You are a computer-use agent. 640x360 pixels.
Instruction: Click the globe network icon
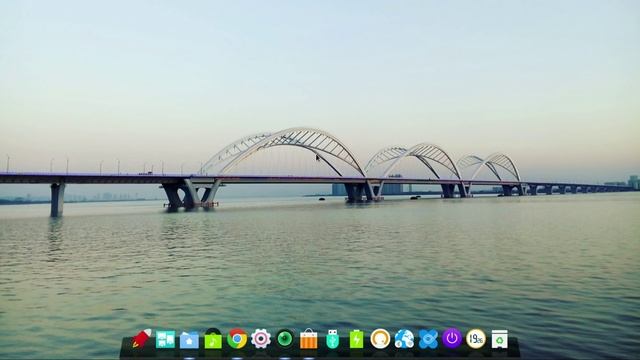pyautogui.click(x=404, y=339)
